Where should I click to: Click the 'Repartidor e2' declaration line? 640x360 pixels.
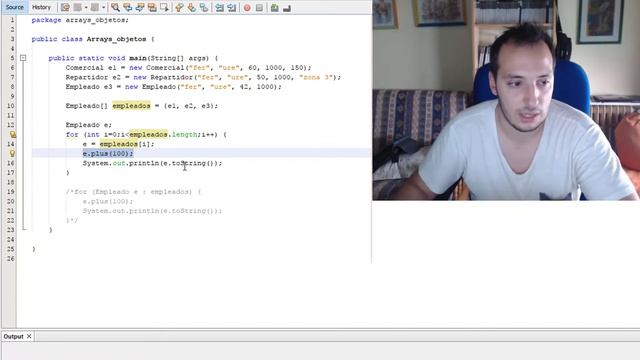(203, 77)
